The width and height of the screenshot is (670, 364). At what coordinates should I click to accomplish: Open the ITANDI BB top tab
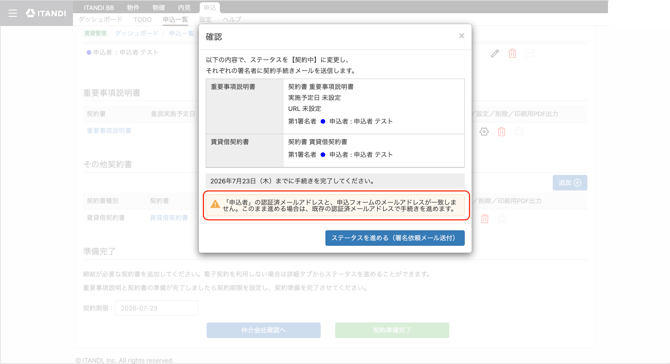tap(99, 8)
